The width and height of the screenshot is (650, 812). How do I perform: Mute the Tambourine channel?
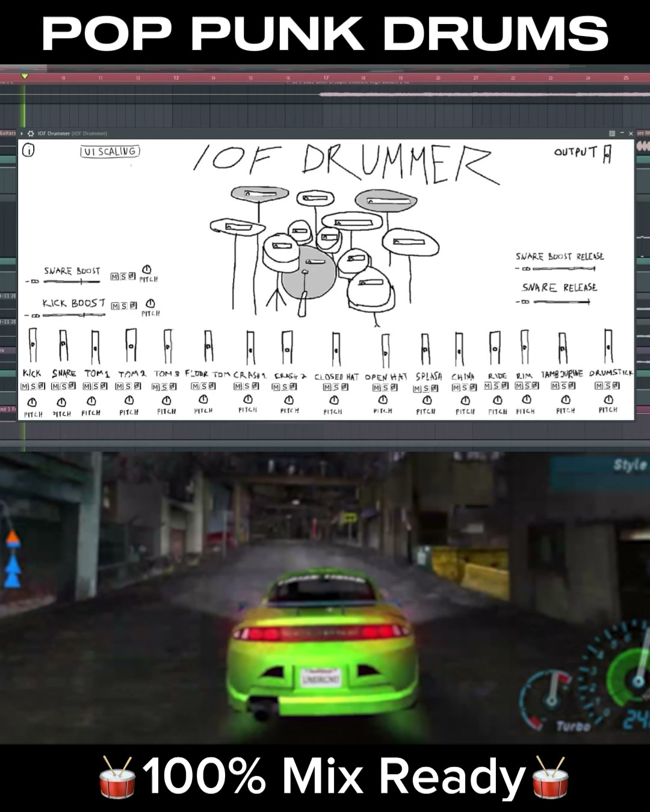[x=556, y=386]
